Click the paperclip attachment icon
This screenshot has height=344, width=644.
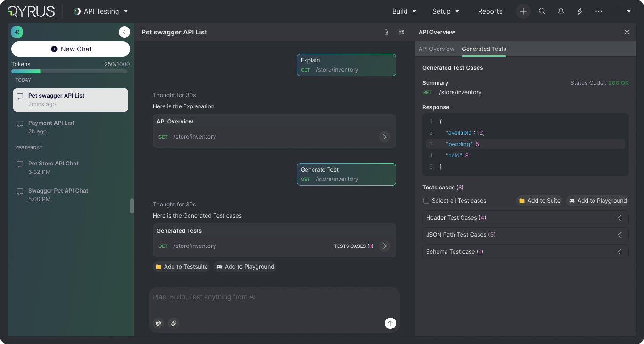173,323
